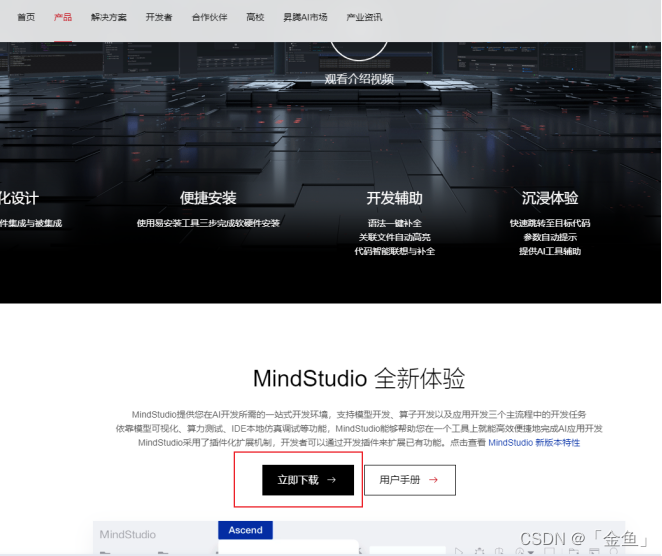The height and width of the screenshot is (556, 662).
Task: Select the 产品 navigation tab
Action: [x=63, y=17]
